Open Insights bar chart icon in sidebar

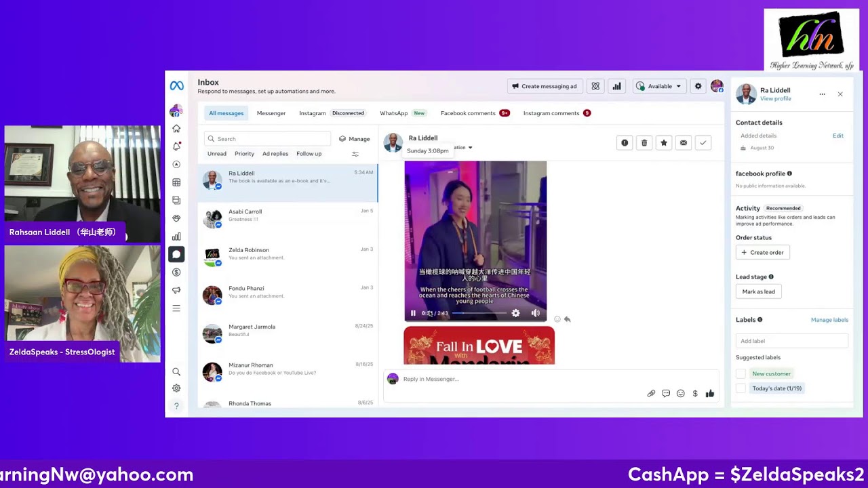tap(176, 237)
